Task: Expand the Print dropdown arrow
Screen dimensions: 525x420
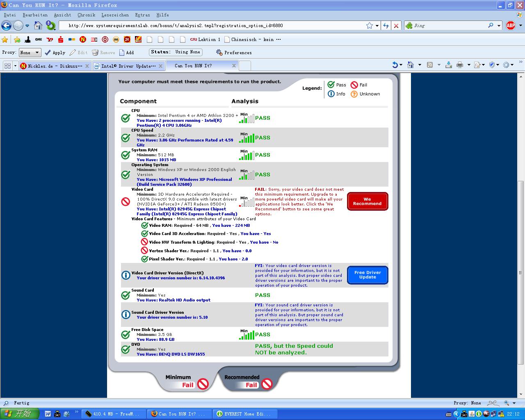Action: [468, 65]
